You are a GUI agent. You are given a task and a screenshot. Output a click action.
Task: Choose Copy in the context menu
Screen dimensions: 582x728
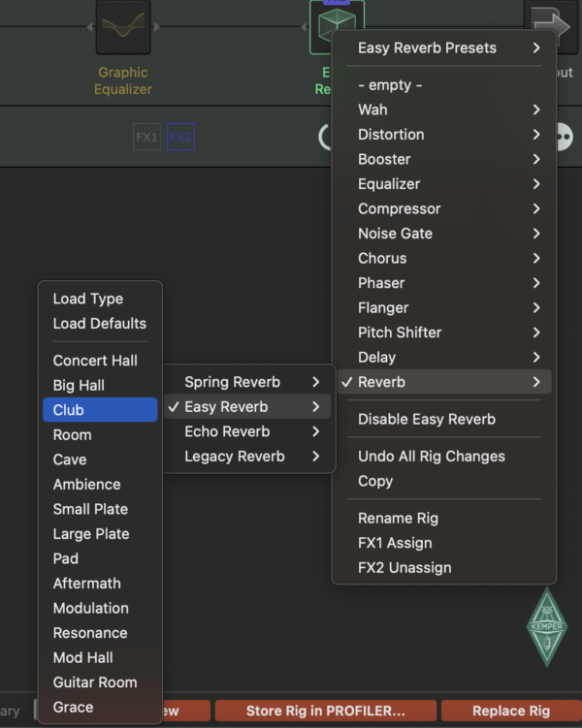click(x=444, y=481)
